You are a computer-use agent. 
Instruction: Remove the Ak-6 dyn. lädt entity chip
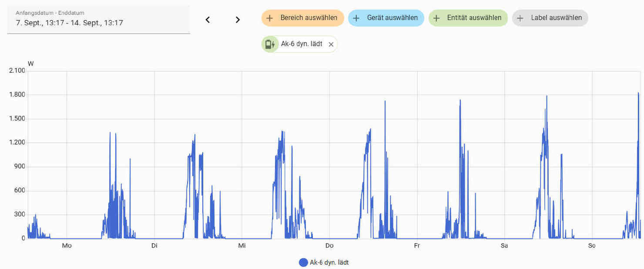click(331, 44)
